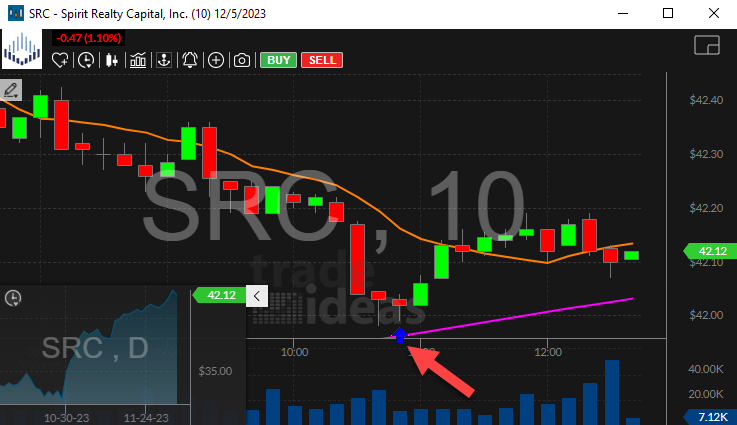
Task: Click the red SELL button
Action: pyautogui.click(x=322, y=60)
